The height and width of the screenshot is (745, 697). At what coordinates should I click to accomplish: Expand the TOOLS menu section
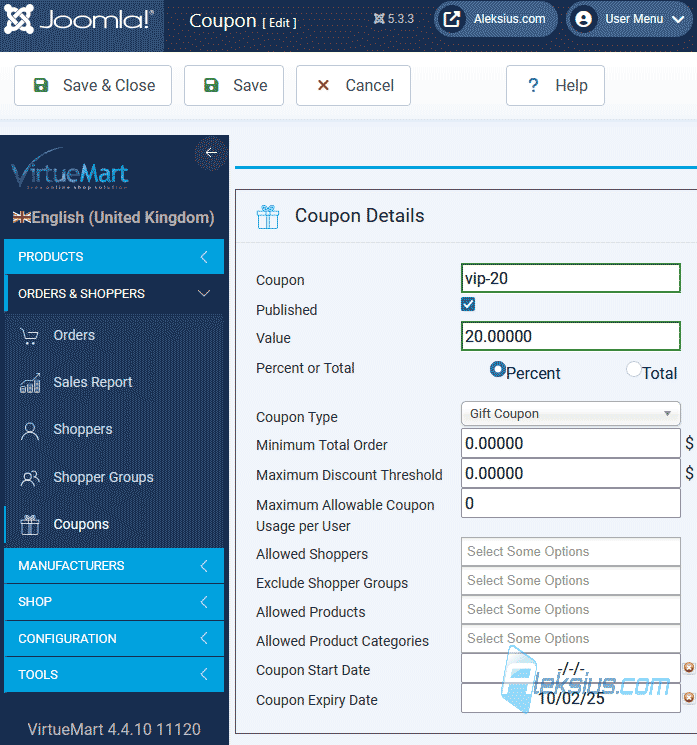click(114, 675)
